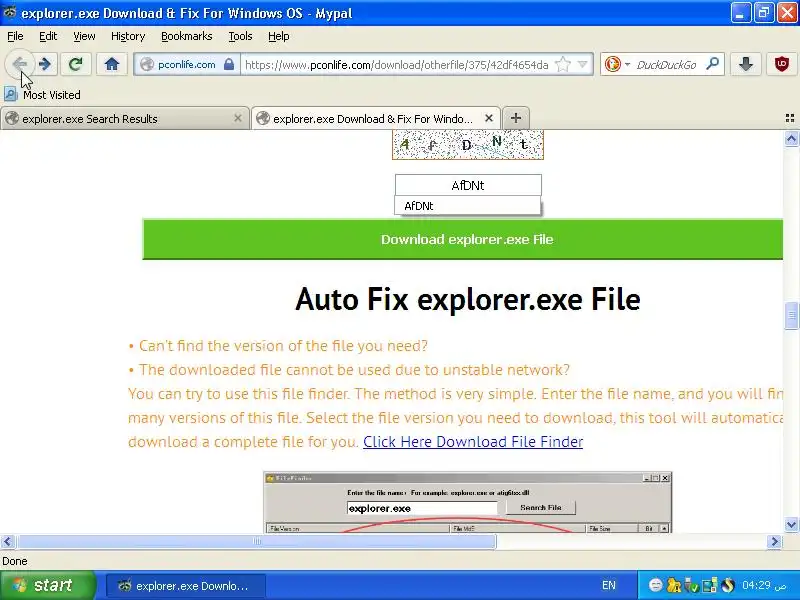Open the Most Visited bookmarks folder
800x600 pixels.
42,94
